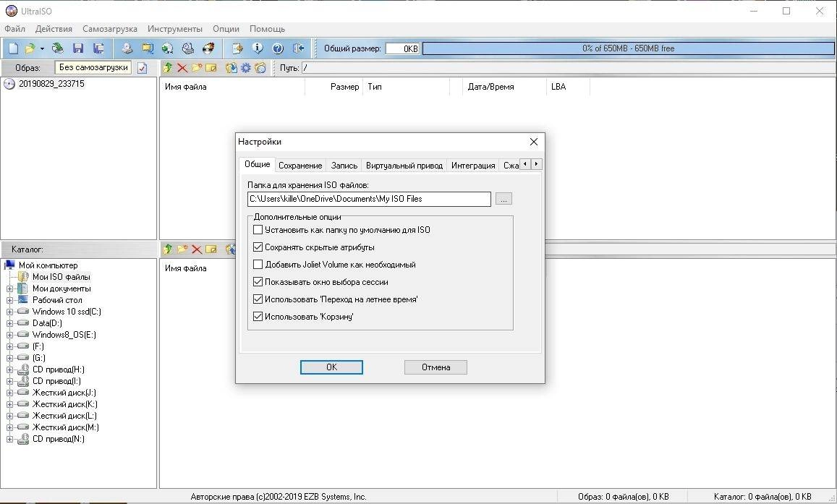Viewport: 837px width, 504px height.
Task: Open the dropdown arrow next to the Open icon
Action: [42, 48]
